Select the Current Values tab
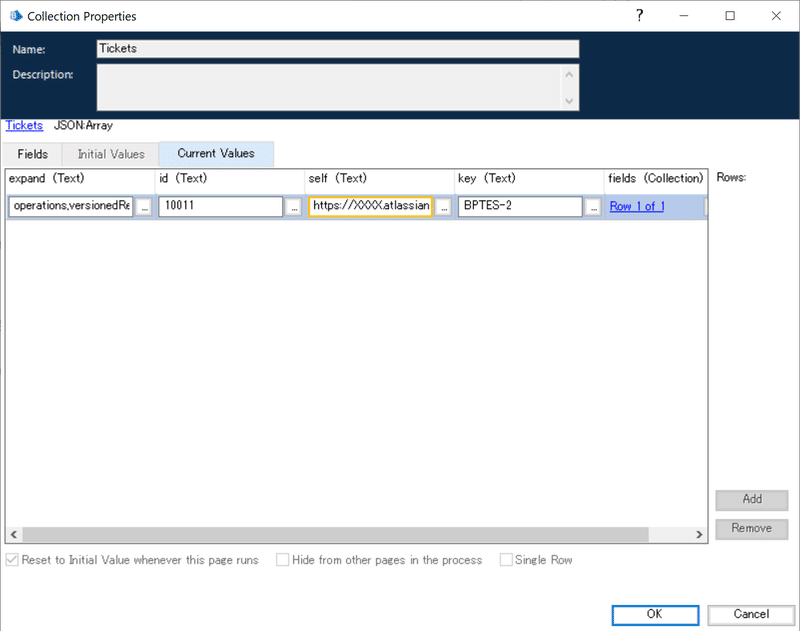 [216, 154]
